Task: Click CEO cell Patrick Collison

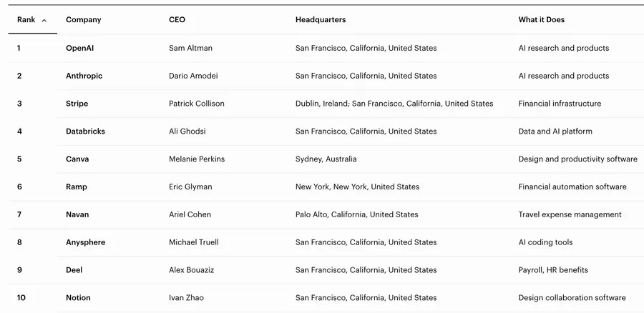Action: pos(197,104)
